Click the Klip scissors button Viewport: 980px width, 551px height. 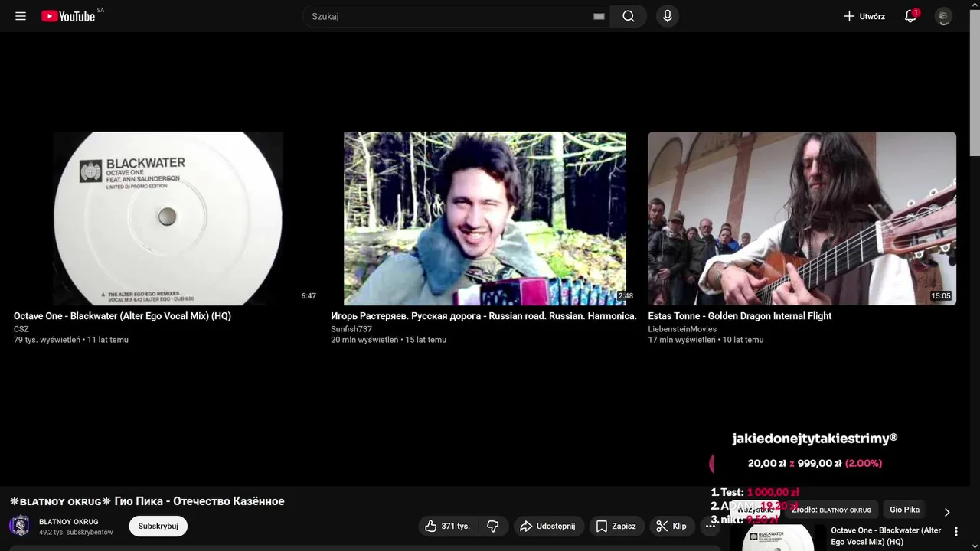pos(671,526)
